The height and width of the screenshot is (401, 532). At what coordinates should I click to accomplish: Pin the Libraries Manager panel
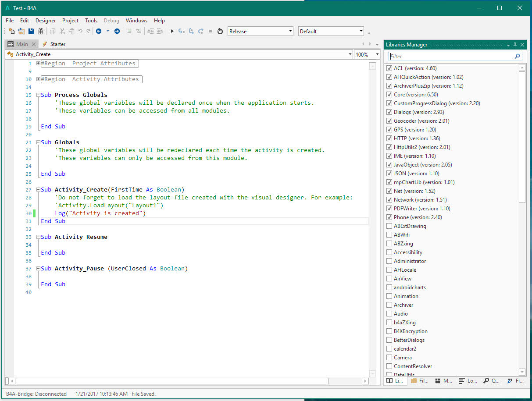coord(515,45)
